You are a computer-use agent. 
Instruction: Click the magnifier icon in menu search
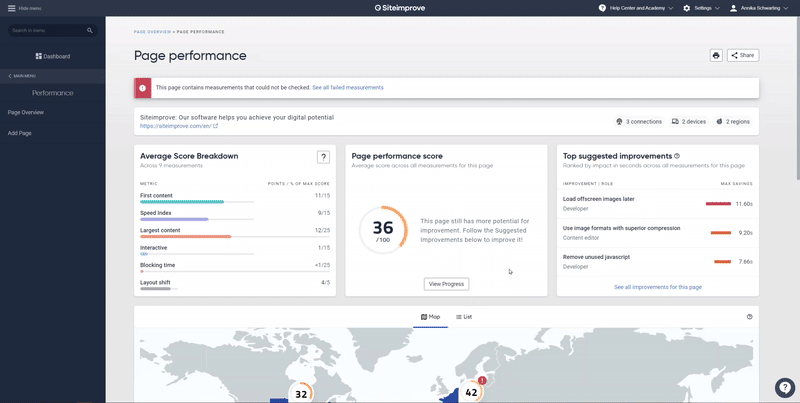90,31
